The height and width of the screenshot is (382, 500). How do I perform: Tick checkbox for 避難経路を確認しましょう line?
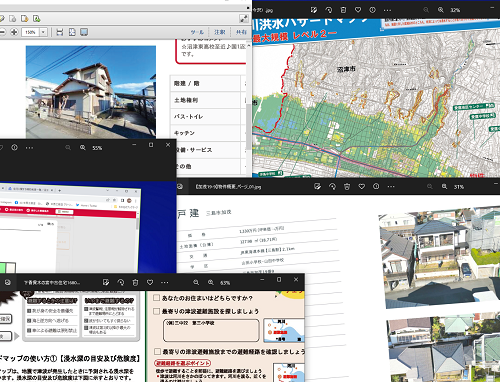coord(157,352)
